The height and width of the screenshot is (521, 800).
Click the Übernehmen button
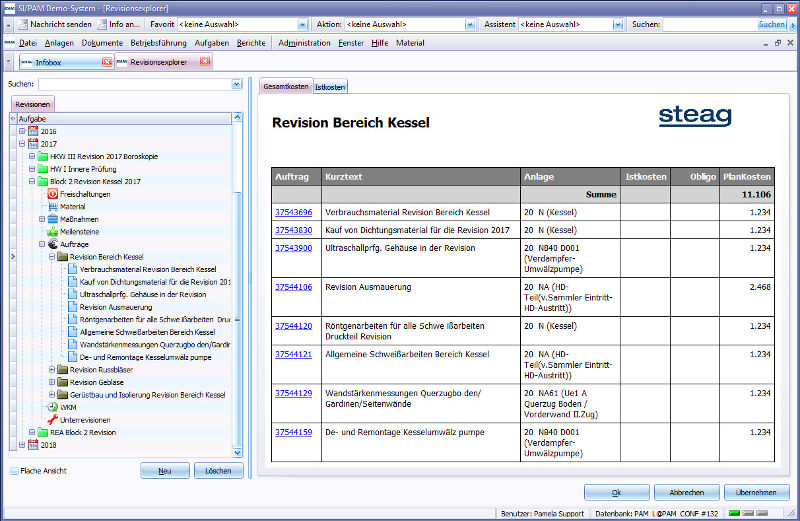pos(756,492)
